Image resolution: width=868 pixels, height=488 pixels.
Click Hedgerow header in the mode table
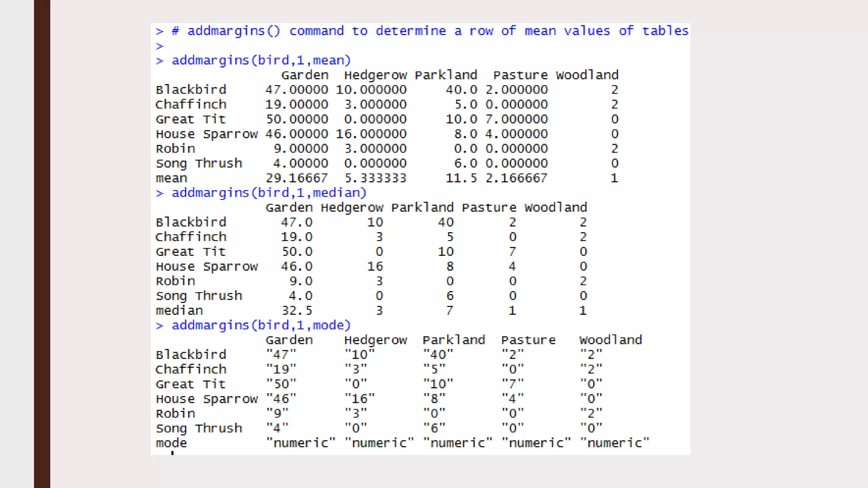[375, 340]
